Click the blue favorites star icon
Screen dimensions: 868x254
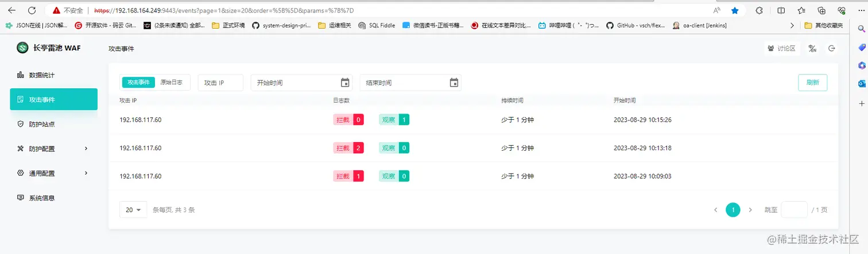tap(735, 10)
